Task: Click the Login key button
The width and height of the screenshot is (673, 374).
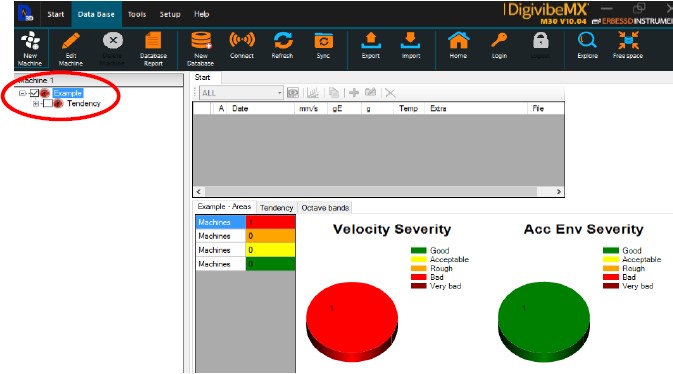Action: [499, 45]
